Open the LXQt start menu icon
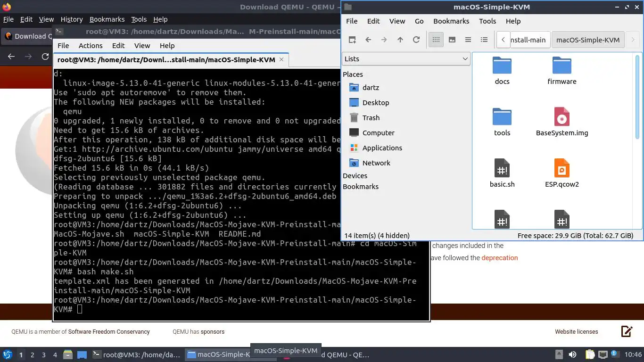 [7, 354]
